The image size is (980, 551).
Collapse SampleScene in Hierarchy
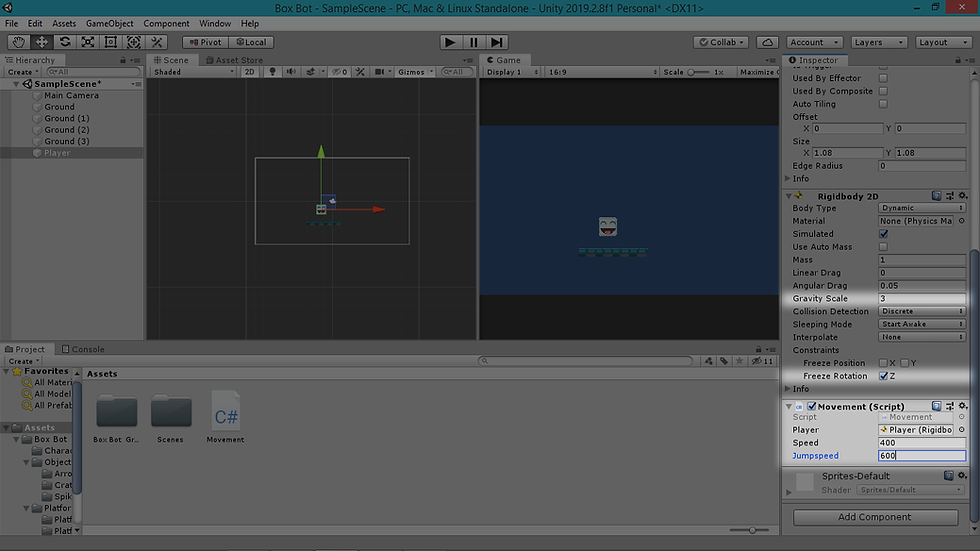[x=16, y=84]
